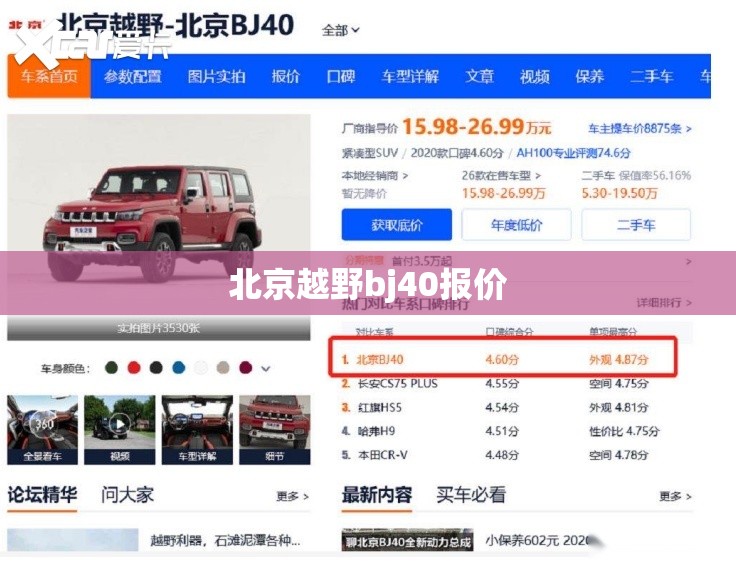Open the 详细排行 link
The height and width of the screenshot is (566, 736).
664,303
